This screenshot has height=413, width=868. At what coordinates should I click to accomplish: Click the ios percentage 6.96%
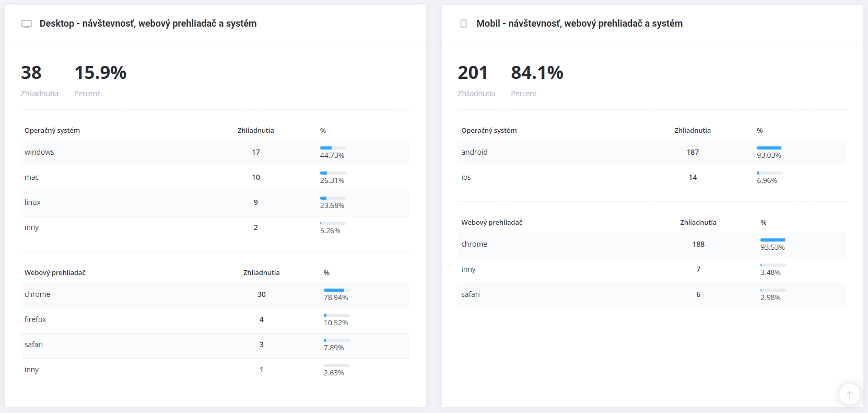pyautogui.click(x=767, y=180)
